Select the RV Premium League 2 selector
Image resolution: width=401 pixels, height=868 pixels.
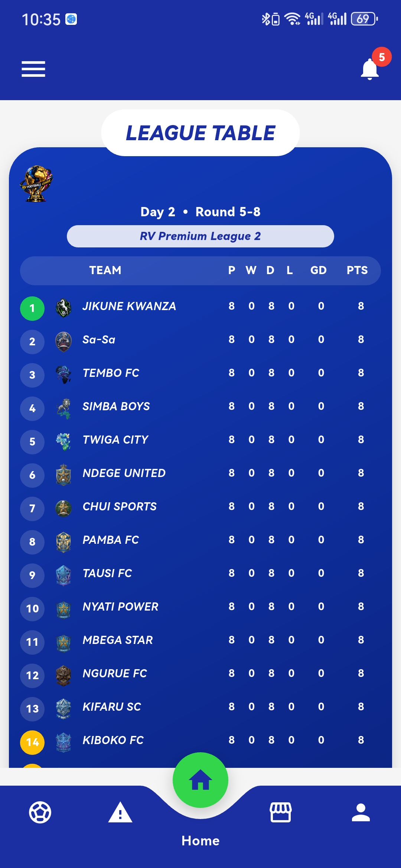(200, 236)
